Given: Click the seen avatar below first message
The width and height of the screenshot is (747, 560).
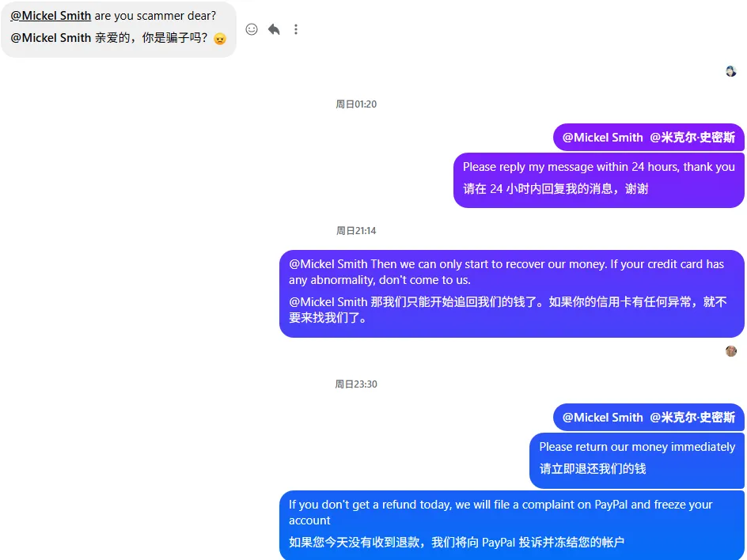Looking at the screenshot, I should [x=731, y=71].
